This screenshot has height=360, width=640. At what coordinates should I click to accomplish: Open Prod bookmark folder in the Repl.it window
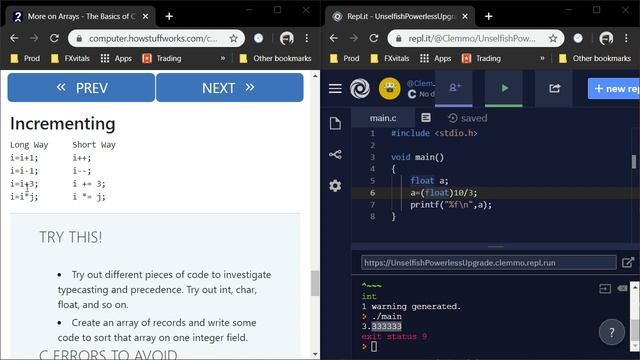pyautogui.click(x=344, y=58)
